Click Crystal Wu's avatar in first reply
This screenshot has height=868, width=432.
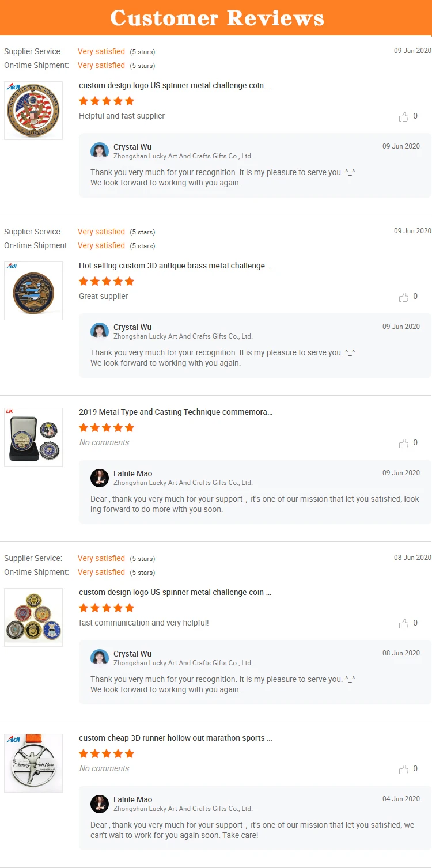[x=100, y=151]
